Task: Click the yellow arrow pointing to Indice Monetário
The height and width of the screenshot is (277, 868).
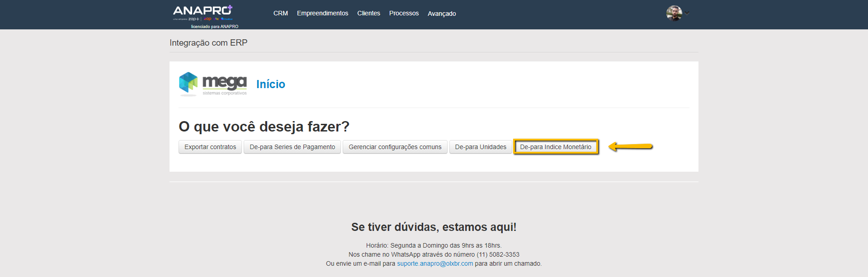Action: coord(630,146)
